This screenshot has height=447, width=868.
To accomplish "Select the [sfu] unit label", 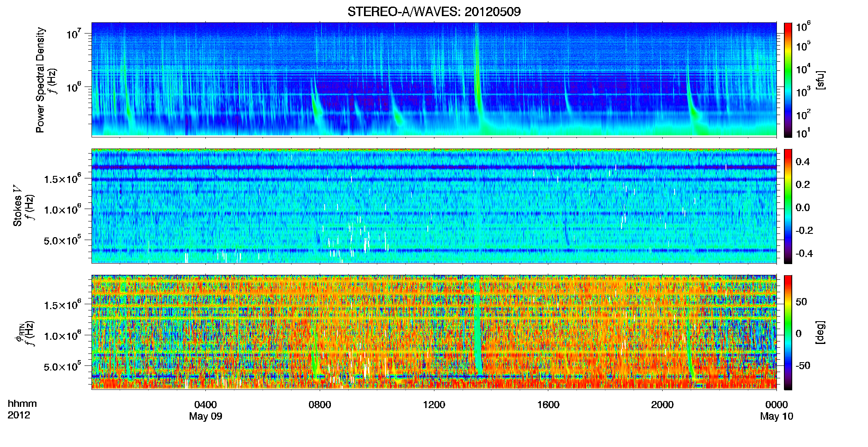I will pyautogui.click(x=820, y=80).
